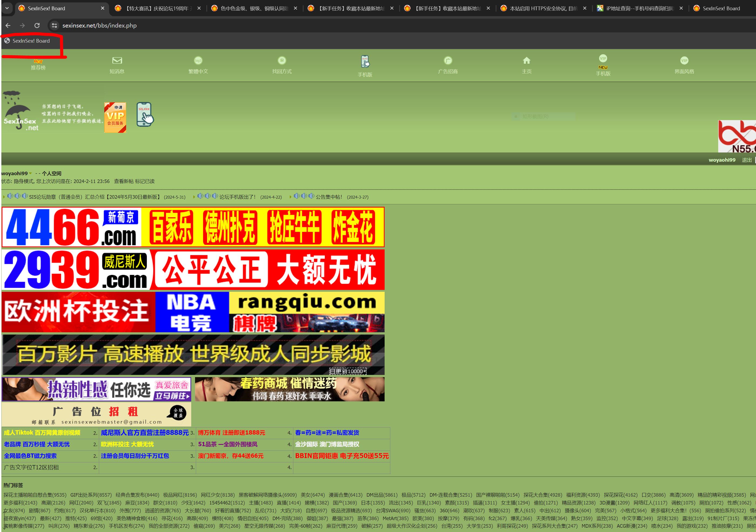Image resolution: width=756 pixels, height=532 pixels.
Task: Open the 短消息 envelope icon
Action: (x=117, y=60)
